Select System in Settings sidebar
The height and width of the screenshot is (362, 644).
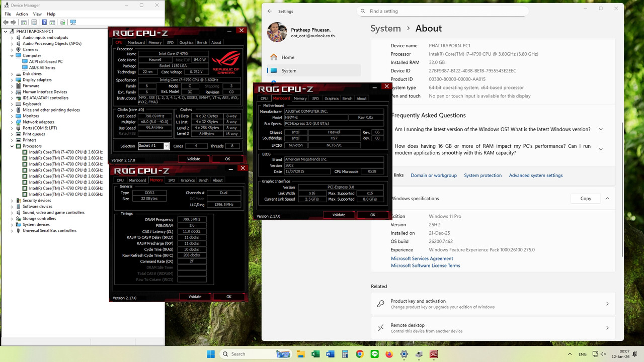click(x=313, y=71)
